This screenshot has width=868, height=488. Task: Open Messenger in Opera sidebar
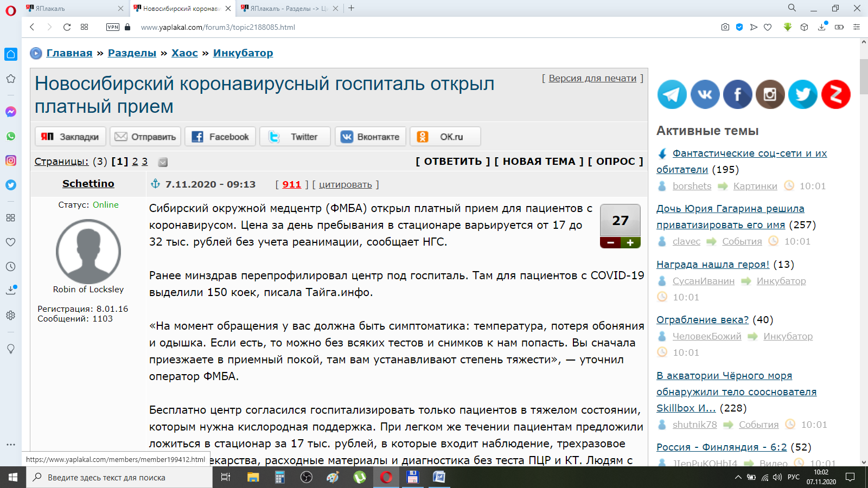[x=11, y=112]
